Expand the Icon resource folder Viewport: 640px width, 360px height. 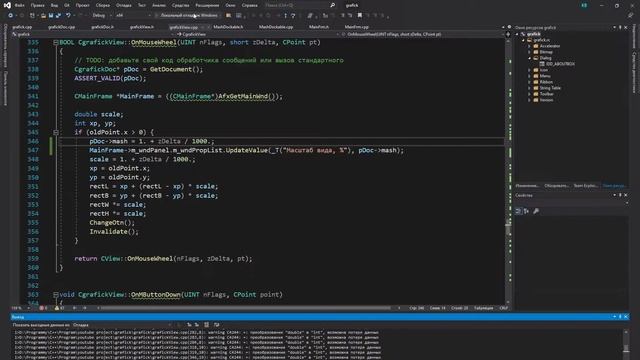(529, 70)
